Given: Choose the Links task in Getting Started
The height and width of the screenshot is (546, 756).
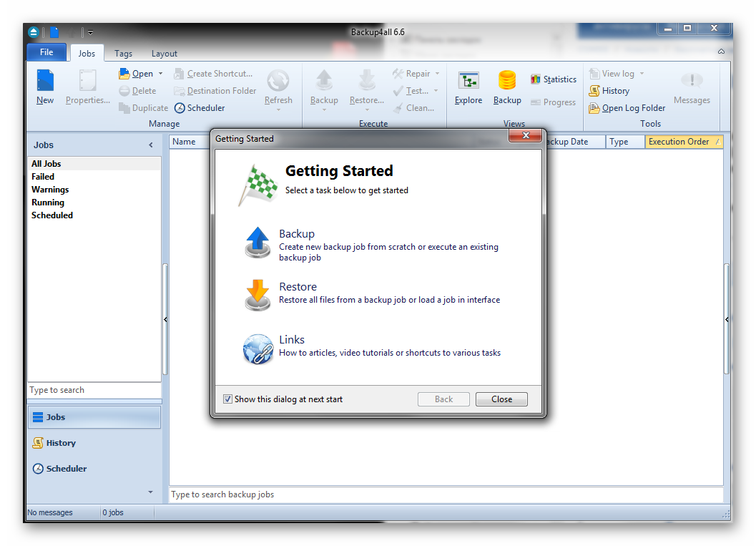Looking at the screenshot, I should click(x=372, y=347).
